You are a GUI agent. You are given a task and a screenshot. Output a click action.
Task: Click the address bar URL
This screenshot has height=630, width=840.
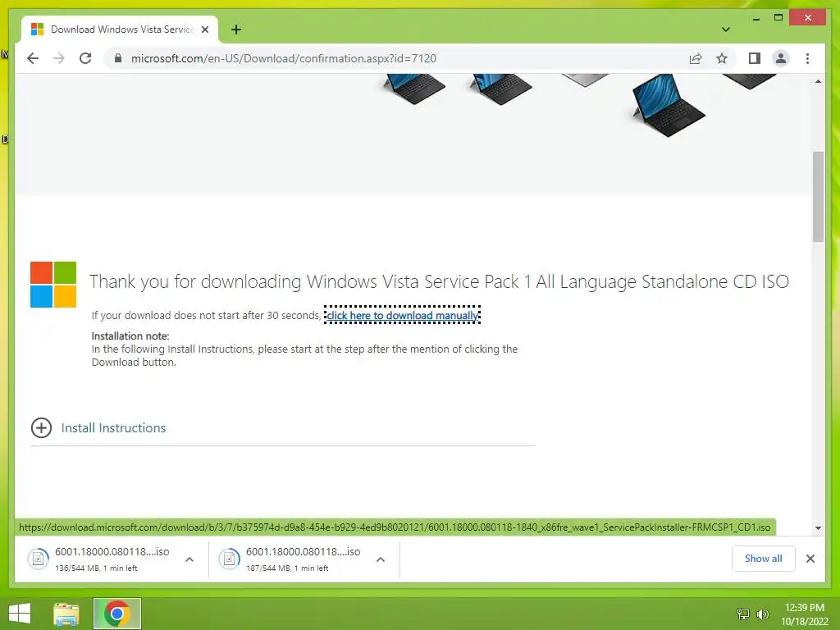[x=284, y=58]
